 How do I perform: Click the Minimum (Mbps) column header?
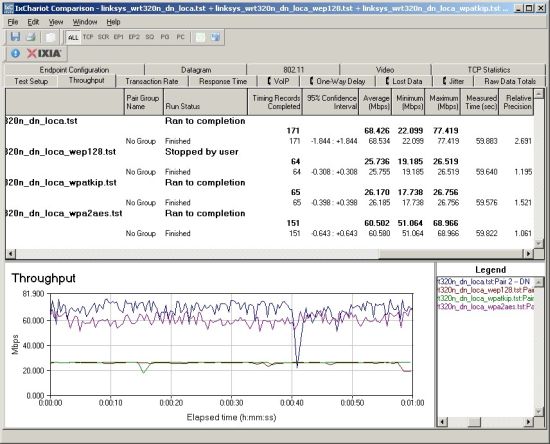(408, 102)
